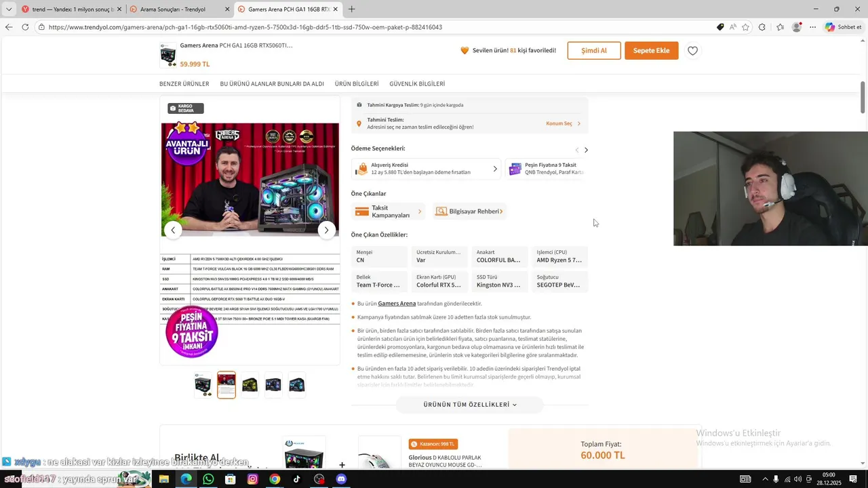
Task: Click the Ücretsiz Kurulum Var tile
Action: pyautogui.click(x=439, y=256)
